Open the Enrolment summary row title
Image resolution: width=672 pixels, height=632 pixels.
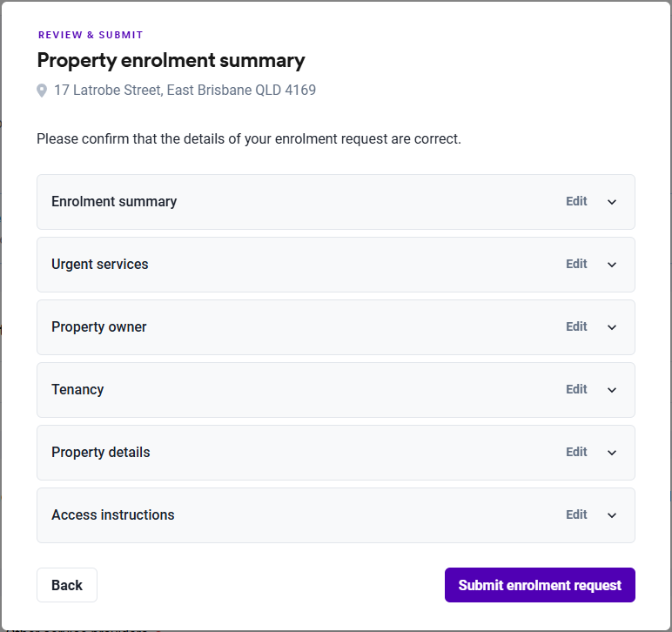pyautogui.click(x=114, y=201)
